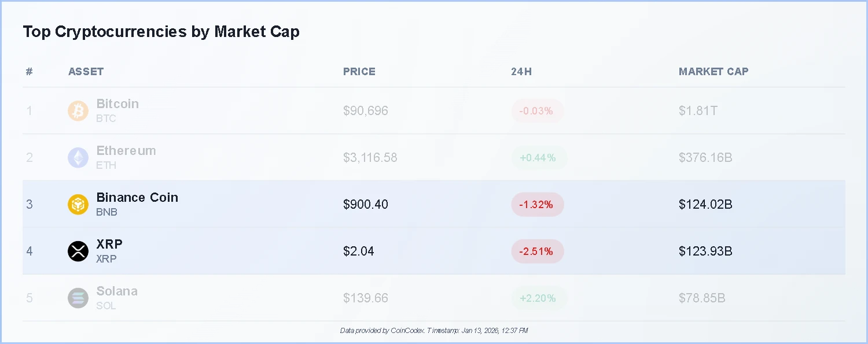This screenshot has width=868, height=344.
Task: Sort by the Market Cap header
Action: (713, 72)
